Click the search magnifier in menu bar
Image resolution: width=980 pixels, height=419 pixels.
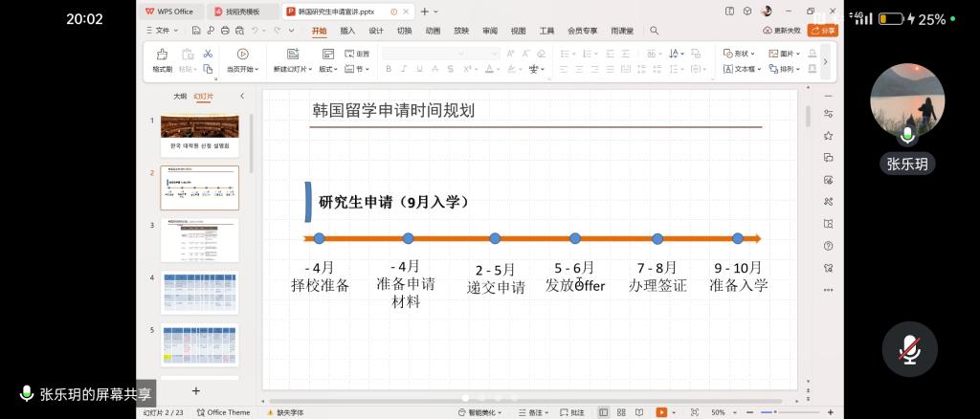[655, 31]
